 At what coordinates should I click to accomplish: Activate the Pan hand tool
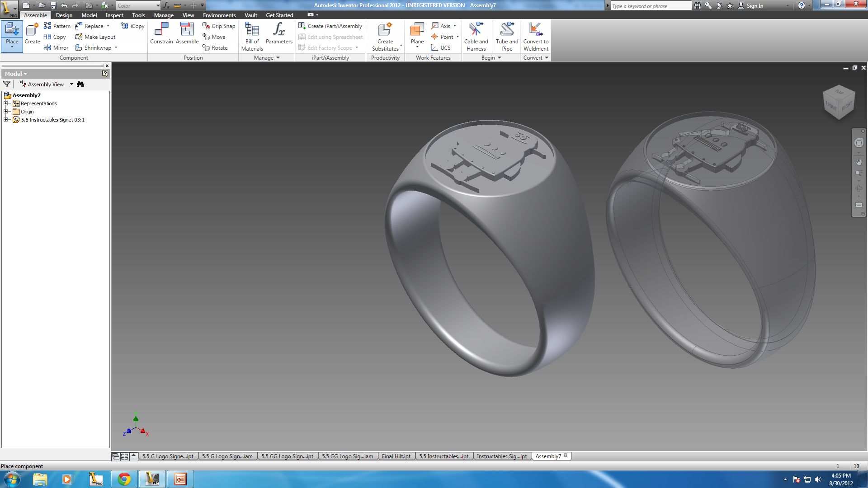tap(859, 162)
